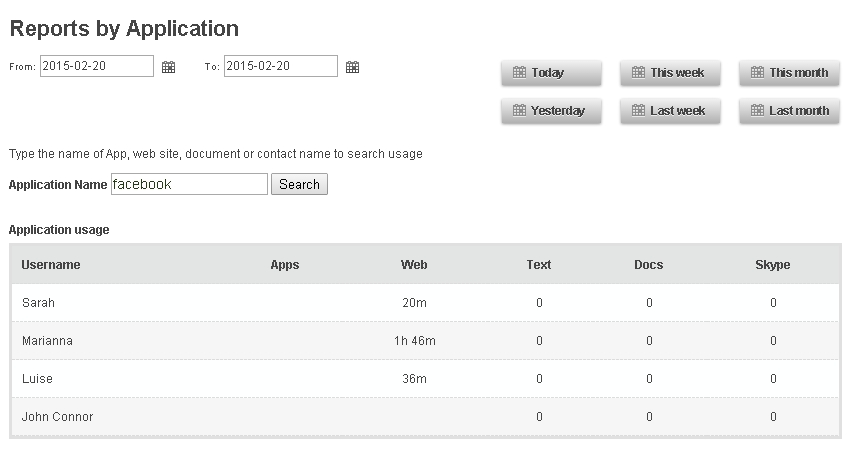Image resolution: width=853 pixels, height=454 pixels.
Task: Select the Web column header
Action: [414, 265]
